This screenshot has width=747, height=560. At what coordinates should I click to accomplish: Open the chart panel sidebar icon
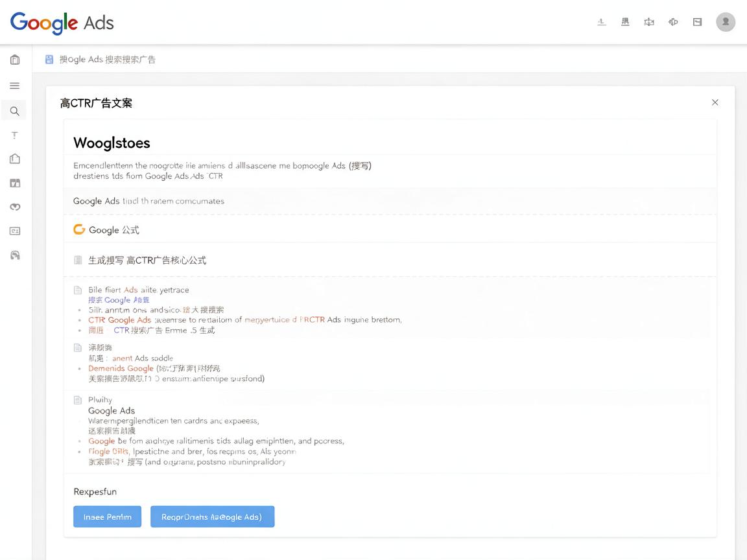click(x=15, y=183)
